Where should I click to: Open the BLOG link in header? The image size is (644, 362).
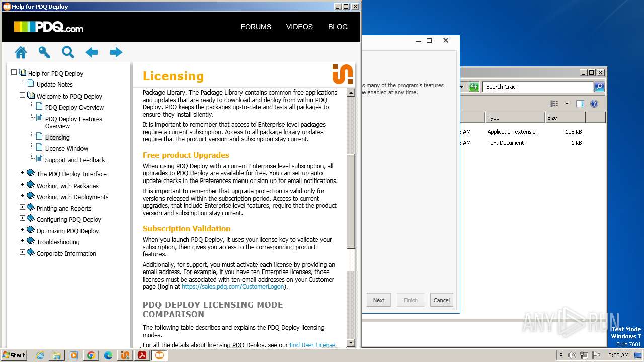pos(338,27)
